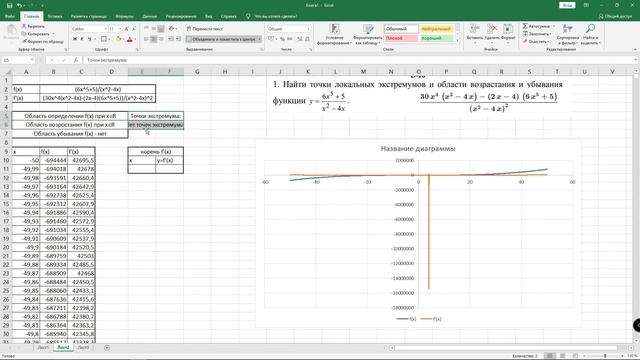Open the Calibri font name dropdown
The image size is (640, 360).
(x=105, y=29)
